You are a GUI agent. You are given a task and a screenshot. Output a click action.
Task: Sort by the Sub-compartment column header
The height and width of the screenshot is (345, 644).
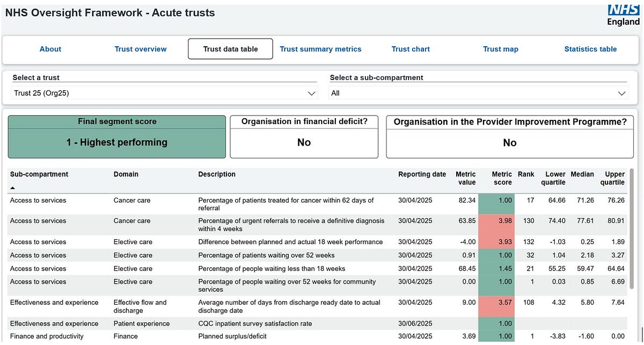tap(39, 174)
